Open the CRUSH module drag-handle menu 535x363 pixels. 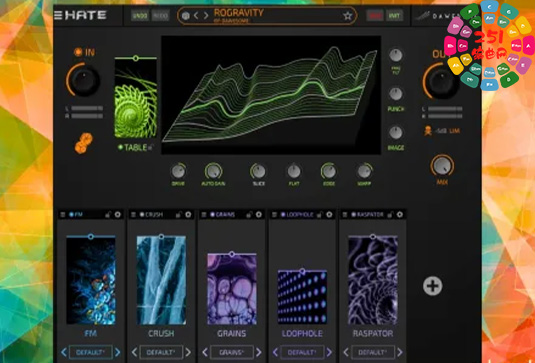coord(133,215)
